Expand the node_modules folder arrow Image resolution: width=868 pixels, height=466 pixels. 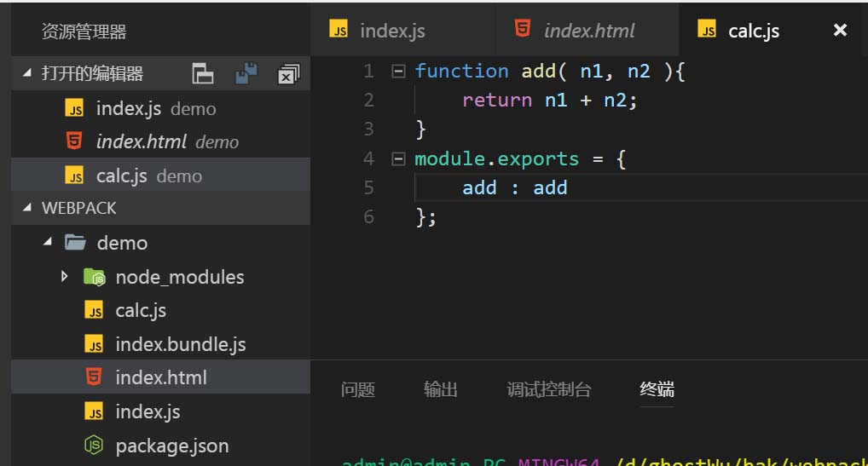click(x=65, y=276)
